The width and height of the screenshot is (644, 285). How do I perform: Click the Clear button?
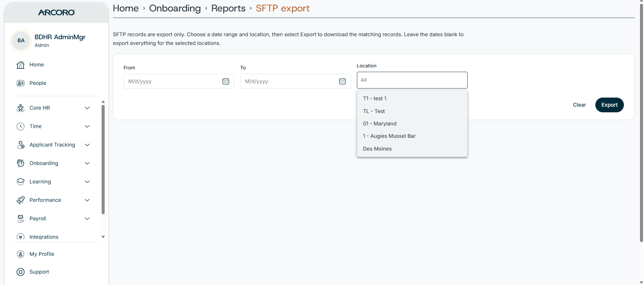click(x=579, y=105)
